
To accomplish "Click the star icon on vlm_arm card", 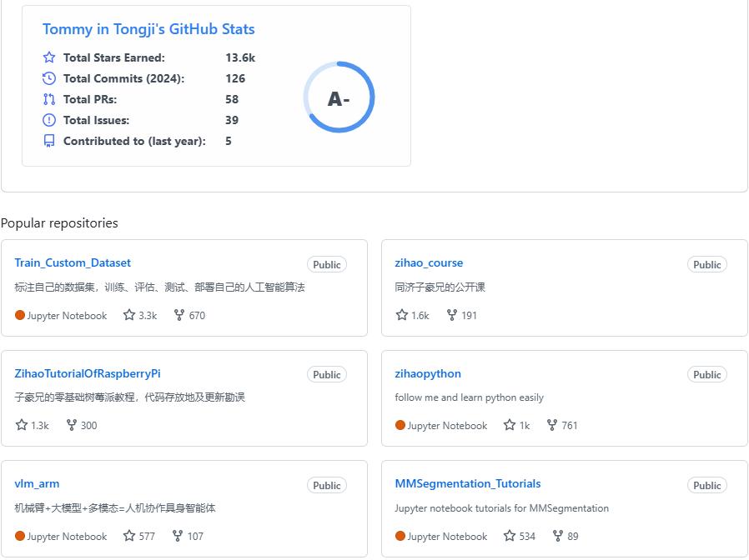I will [x=129, y=536].
